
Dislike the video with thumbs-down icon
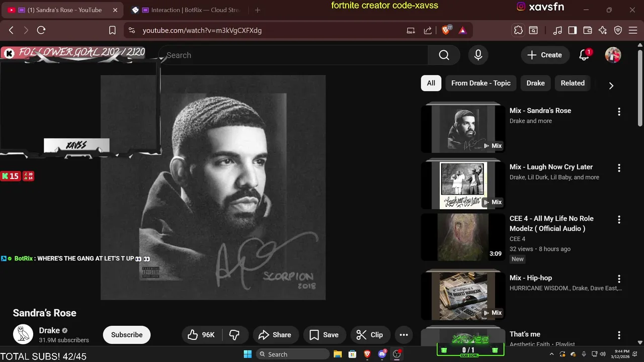(x=234, y=335)
